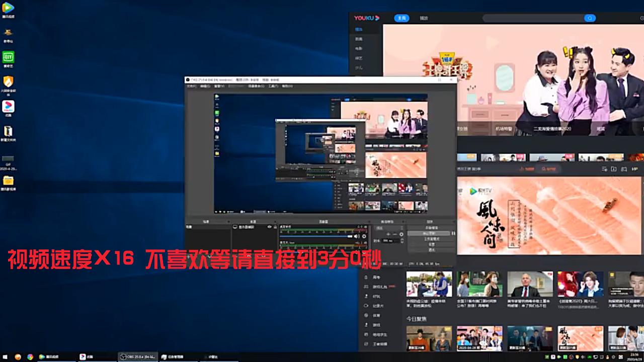644x362 pixels.
Task: Open the iQIYI desktop shortcut
Action: (8, 59)
